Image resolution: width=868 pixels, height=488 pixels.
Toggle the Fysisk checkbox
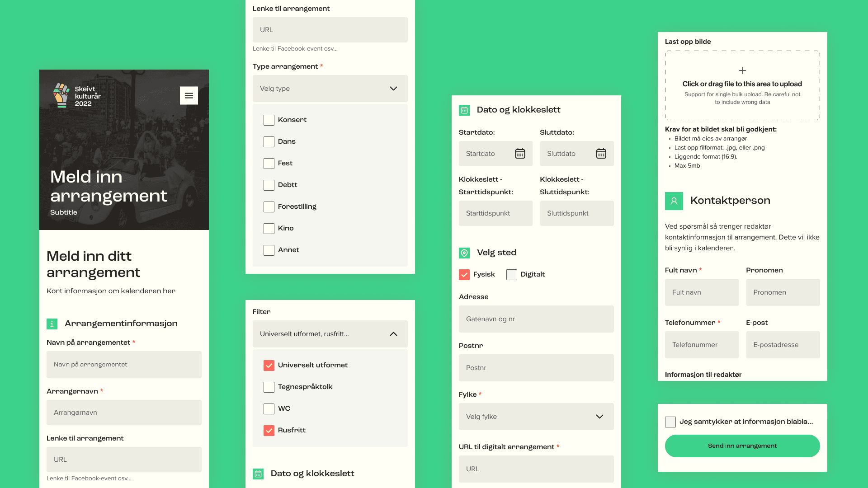point(464,275)
